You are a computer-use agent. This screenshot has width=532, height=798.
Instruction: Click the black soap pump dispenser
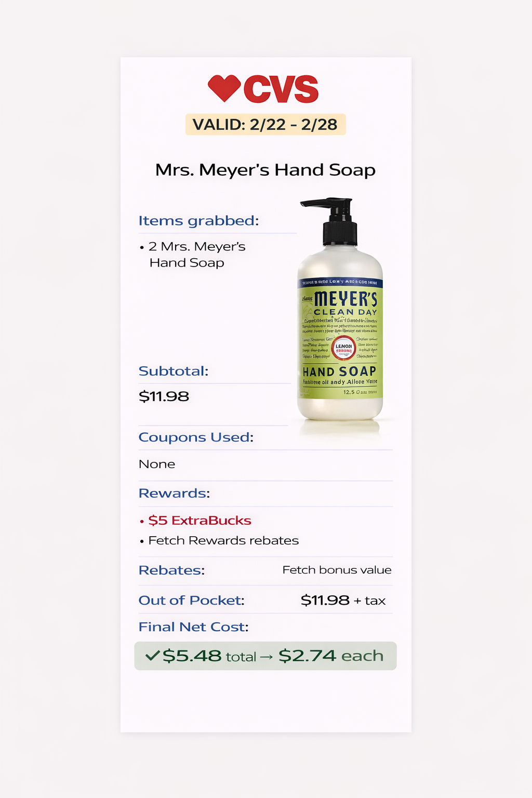coord(332,221)
